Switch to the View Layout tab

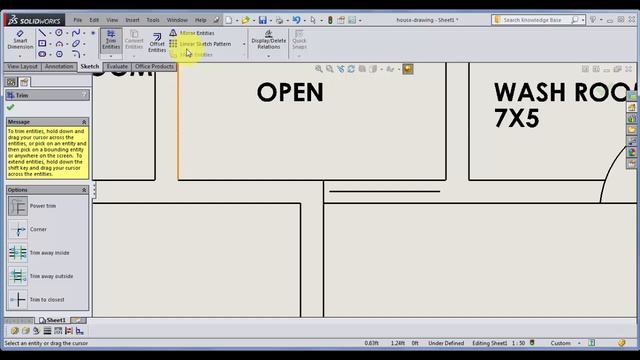22,67
